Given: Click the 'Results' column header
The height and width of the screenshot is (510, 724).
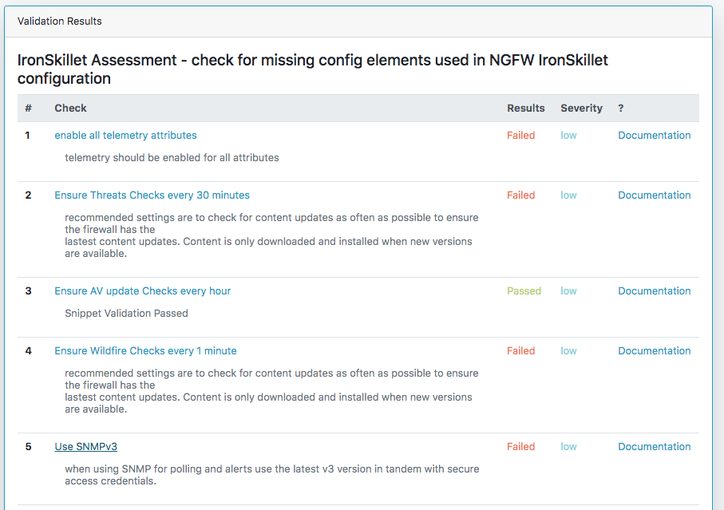Looking at the screenshot, I should point(525,108).
